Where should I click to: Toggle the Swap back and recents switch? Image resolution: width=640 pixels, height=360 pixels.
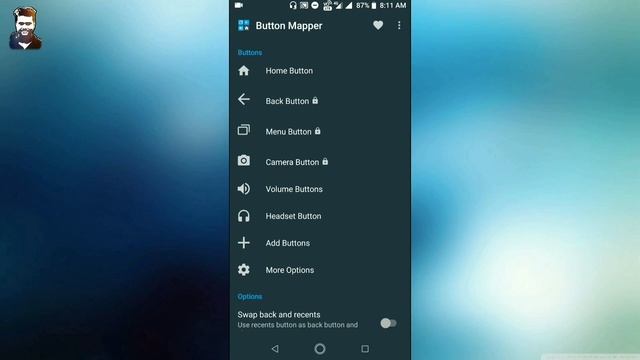tap(388, 323)
